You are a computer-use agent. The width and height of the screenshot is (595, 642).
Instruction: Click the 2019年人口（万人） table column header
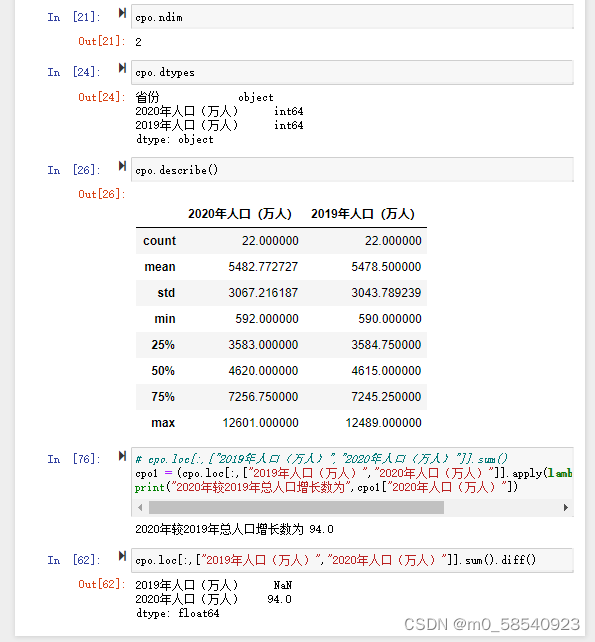[x=363, y=214]
